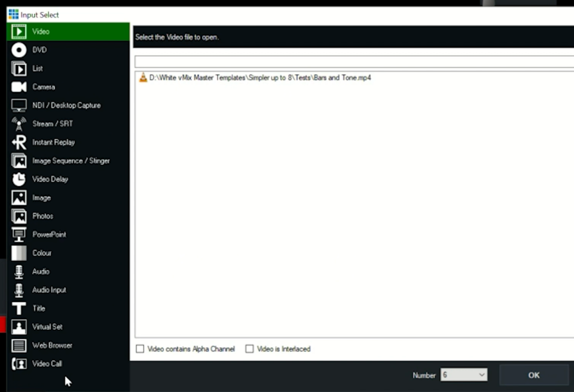This screenshot has width=574, height=392.
Task: Click the Image Sequence / Stinger label
Action: (x=71, y=161)
